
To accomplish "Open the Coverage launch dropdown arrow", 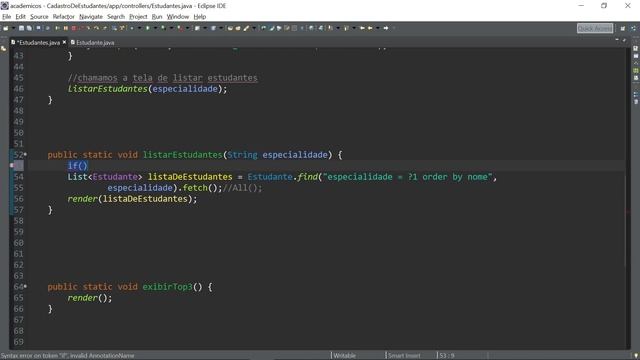I will pyautogui.click(x=171, y=28).
